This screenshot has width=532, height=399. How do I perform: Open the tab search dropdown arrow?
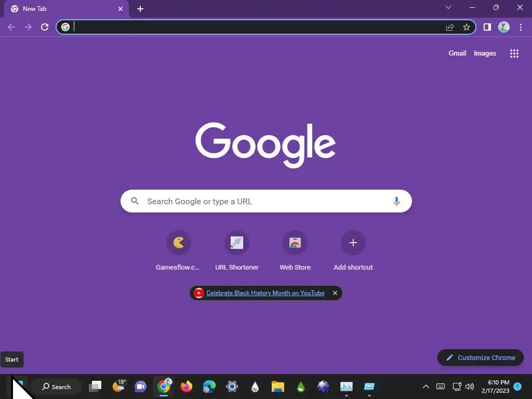coord(448,7)
